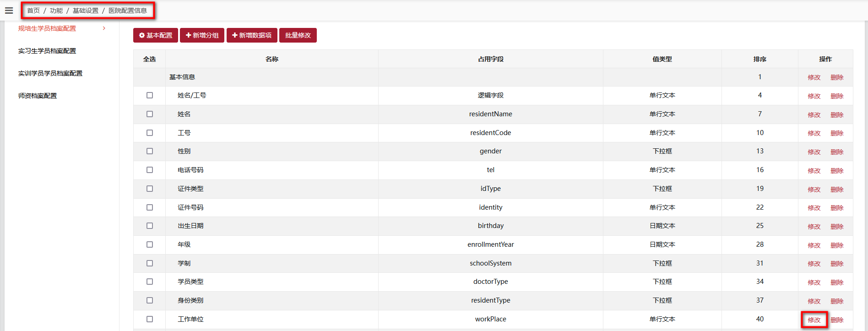Image resolution: width=868 pixels, height=331 pixels.
Task: Click 医院配置信息 breadcrumb
Action: click(128, 11)
